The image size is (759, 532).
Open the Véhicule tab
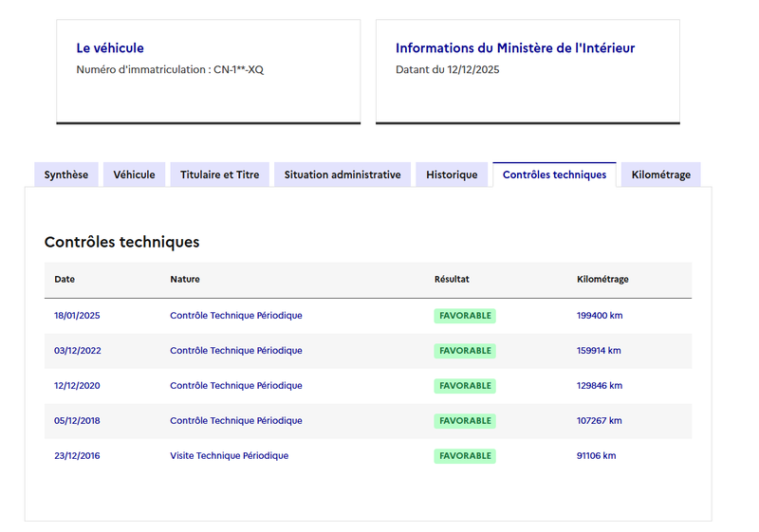134,174
